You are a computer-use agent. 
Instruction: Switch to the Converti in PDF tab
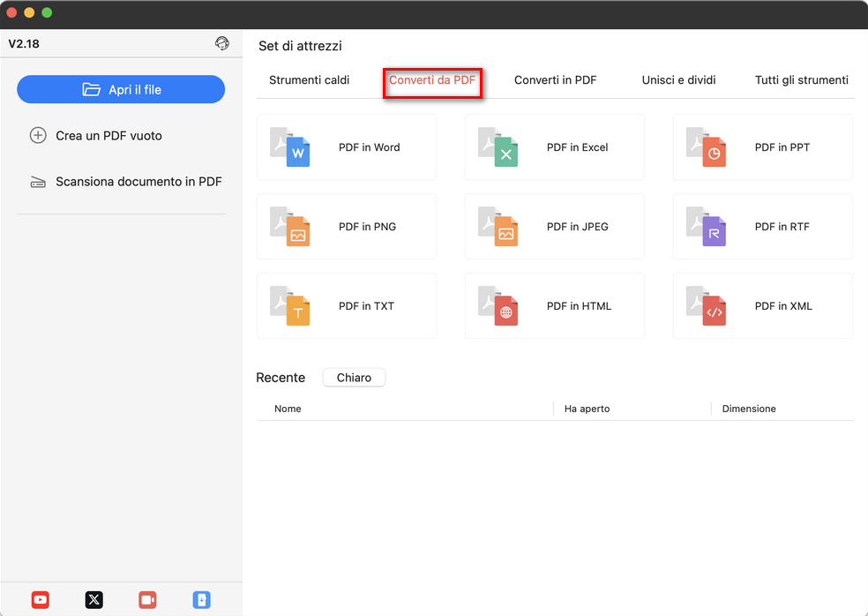[554, 79]
